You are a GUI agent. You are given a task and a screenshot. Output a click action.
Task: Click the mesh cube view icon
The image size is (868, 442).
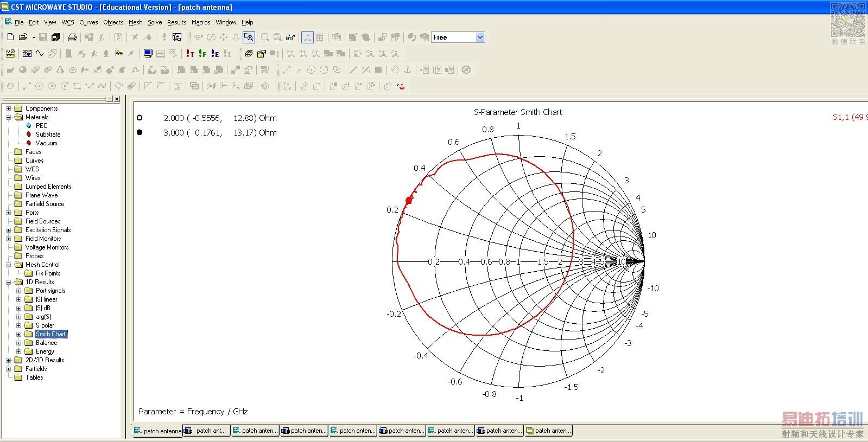click(x=249, y=53)
